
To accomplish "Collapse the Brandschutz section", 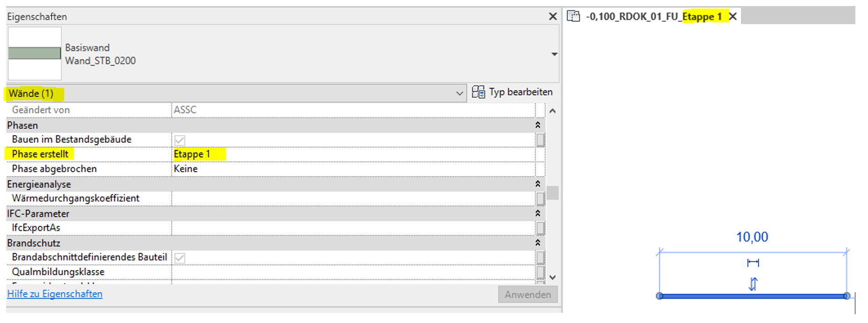I will click(x=538, y=242).
